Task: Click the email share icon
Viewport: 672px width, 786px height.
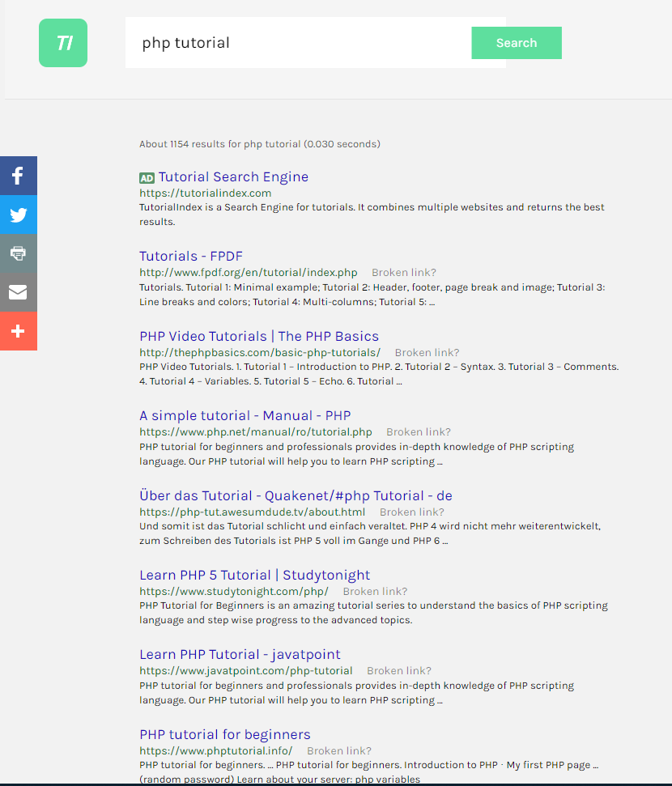Action: tap(19, 292)
